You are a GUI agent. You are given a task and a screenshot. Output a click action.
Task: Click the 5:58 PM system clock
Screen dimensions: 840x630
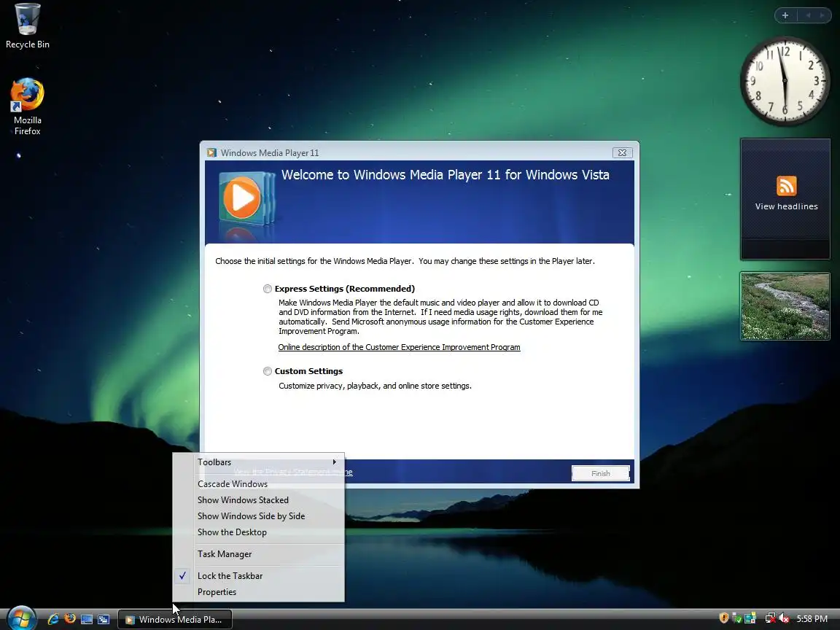pyautogui.click(x=812, y=619)
